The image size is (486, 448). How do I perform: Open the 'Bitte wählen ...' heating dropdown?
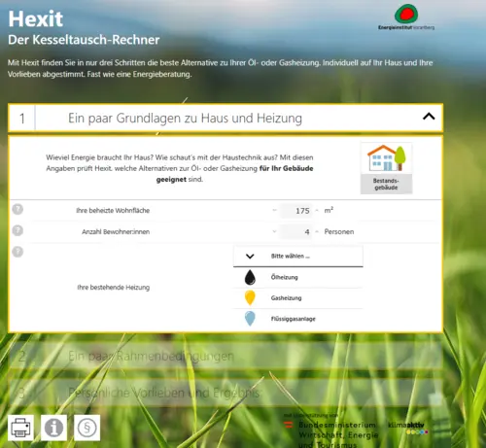(298, 257)
